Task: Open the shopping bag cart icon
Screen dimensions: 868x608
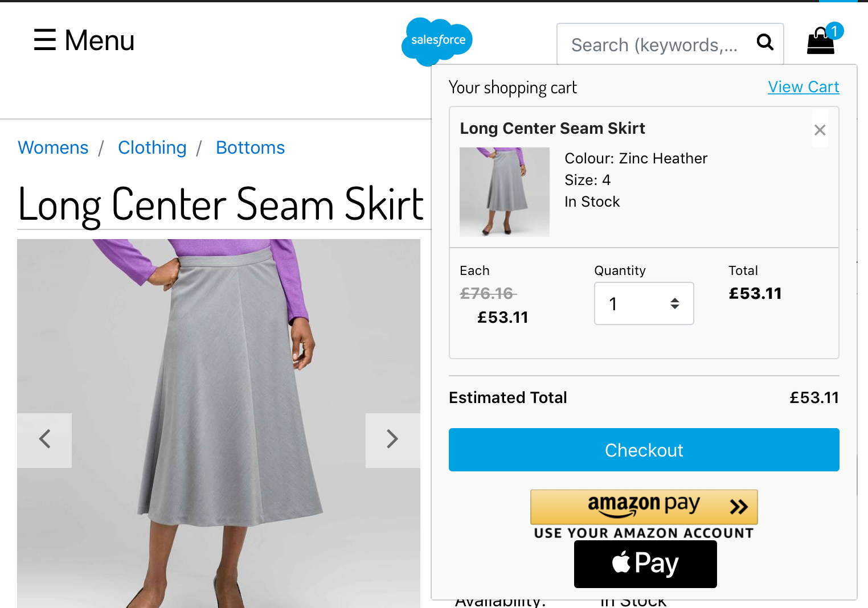Action: coord(821,41)
